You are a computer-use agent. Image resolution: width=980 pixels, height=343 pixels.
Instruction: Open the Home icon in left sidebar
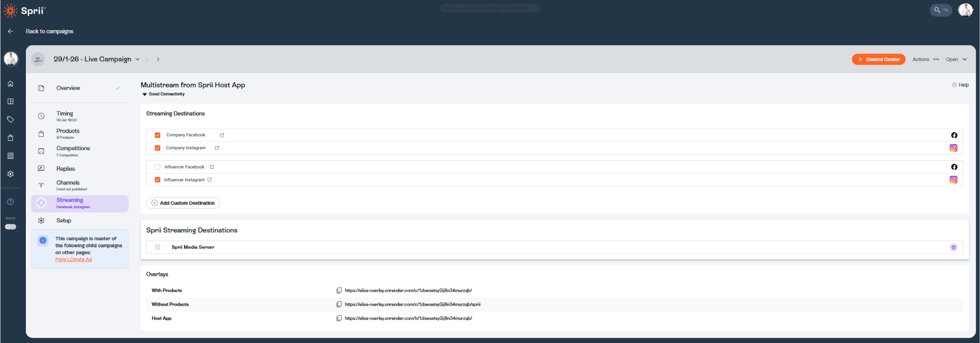(11, 84)
